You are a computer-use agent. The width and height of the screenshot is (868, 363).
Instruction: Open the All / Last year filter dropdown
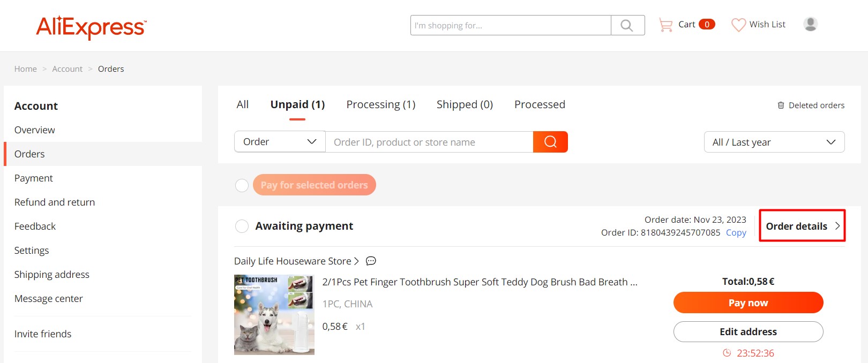pyautogui.click(x=774, y=142)
